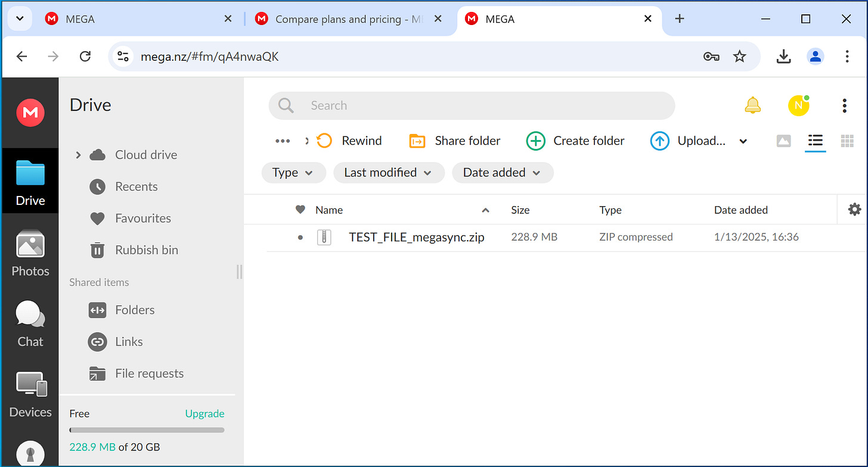This screenshot has height=467, width=868.
Task: Click the storage usage bar
Action: [147, 430]
